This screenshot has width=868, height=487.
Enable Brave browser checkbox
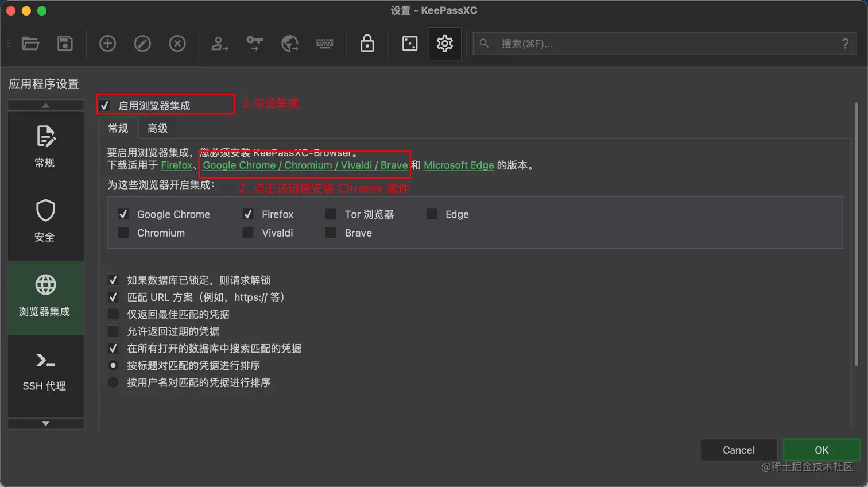tap(331, 233)
